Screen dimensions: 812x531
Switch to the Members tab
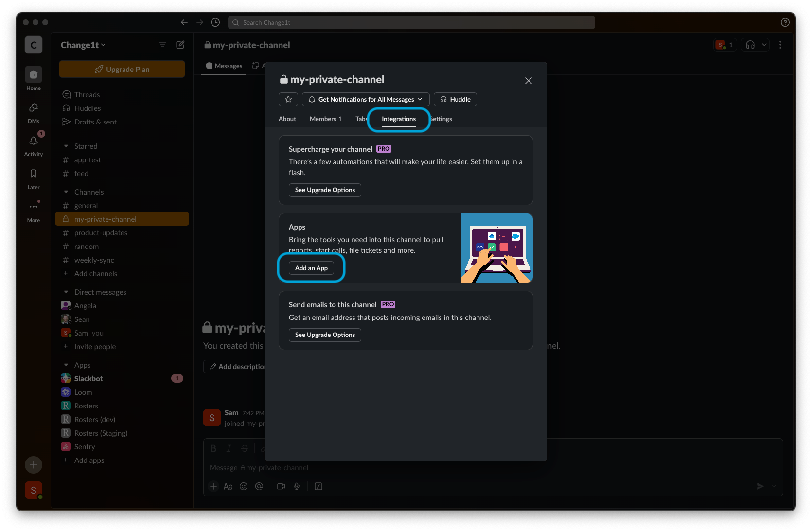(326, 119)
